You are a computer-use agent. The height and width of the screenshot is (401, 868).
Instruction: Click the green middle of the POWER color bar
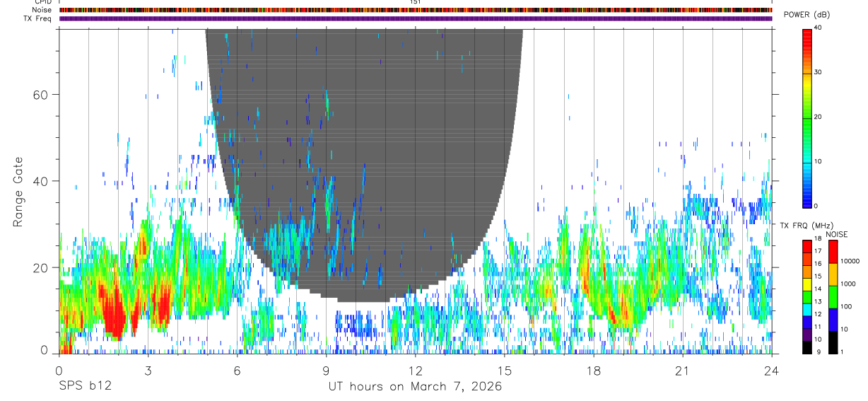click(807, 117)
